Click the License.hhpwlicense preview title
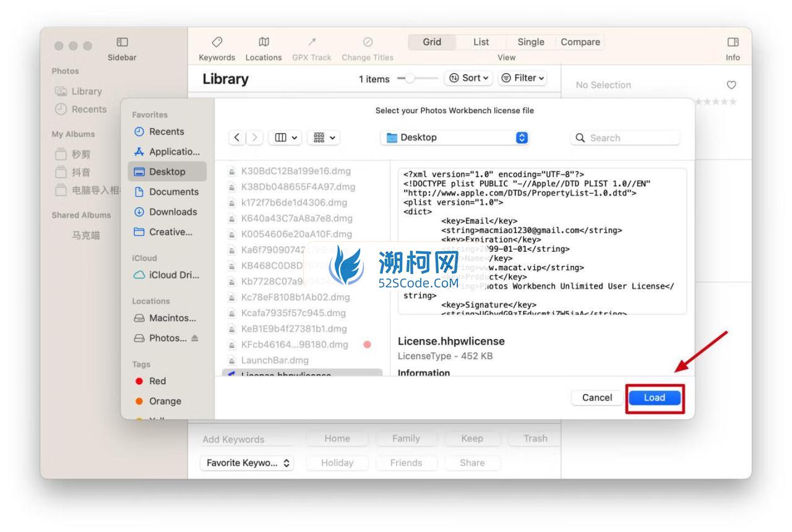The height and width of the screenshot is (532, 792). click(x=451, y=341)
